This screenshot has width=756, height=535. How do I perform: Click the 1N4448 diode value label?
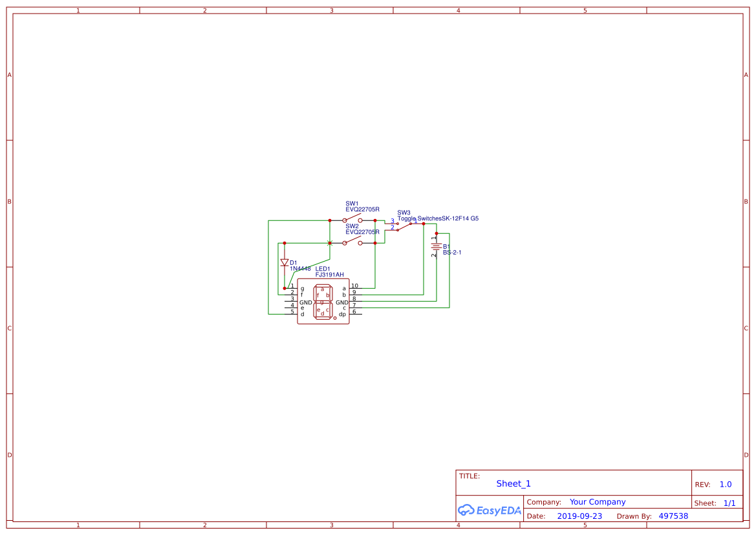[x=300, y=269]
